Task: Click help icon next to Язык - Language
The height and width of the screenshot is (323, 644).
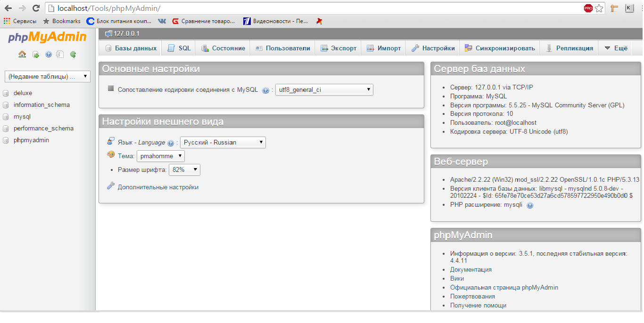Action: click(x=171, y=143)
